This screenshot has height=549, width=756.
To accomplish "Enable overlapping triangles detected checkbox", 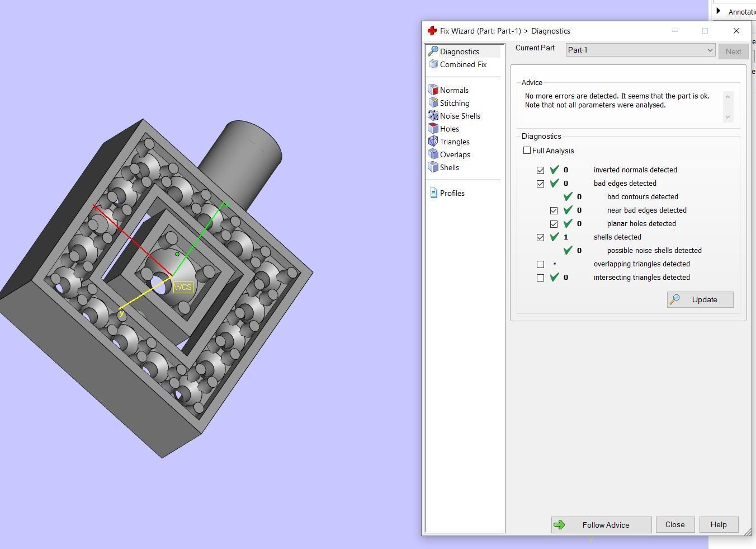I will 540,264.
